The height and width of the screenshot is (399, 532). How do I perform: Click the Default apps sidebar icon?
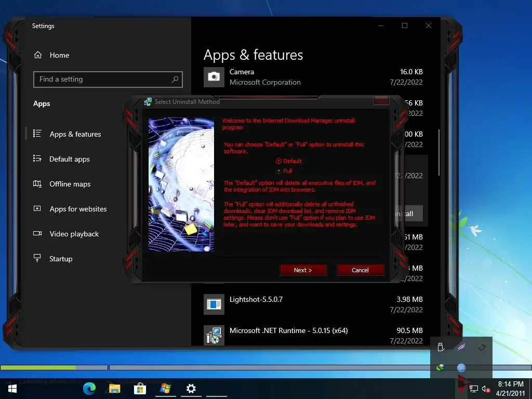[x=37, y=158]
